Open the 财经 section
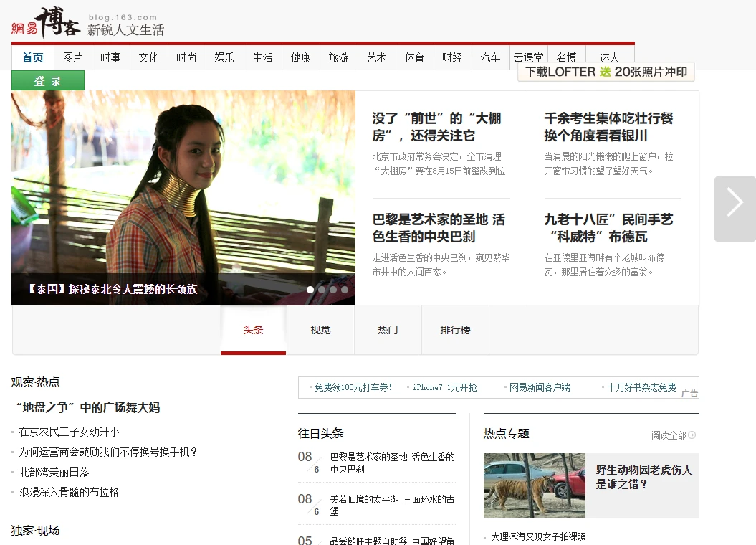The height and width of the screenshot is (545, 756). tap(452, 57)
